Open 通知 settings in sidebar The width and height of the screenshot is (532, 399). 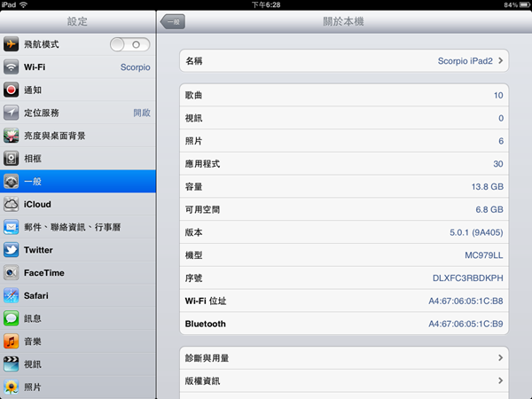[78, 90]
